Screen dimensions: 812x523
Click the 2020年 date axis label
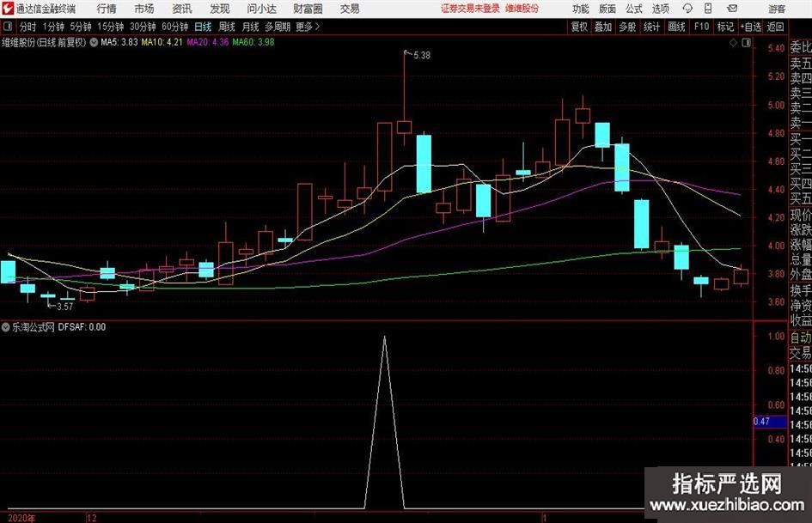pyautogui.click(x=21, y=518)
